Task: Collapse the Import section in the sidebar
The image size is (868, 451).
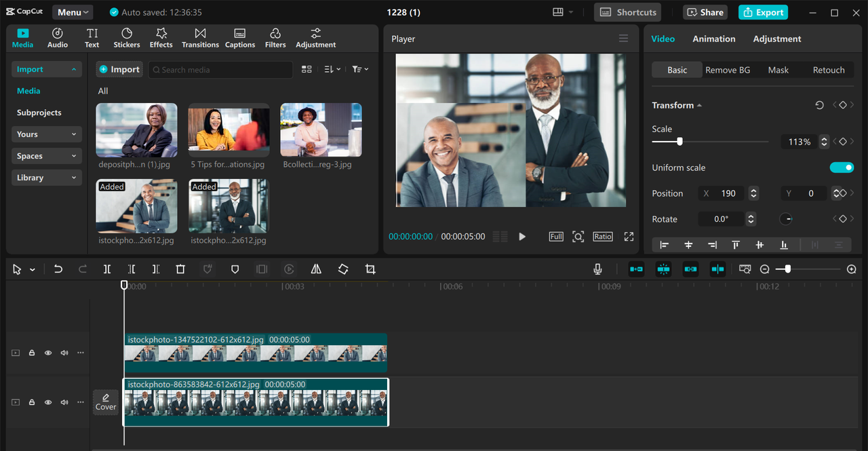Action: 75,68
